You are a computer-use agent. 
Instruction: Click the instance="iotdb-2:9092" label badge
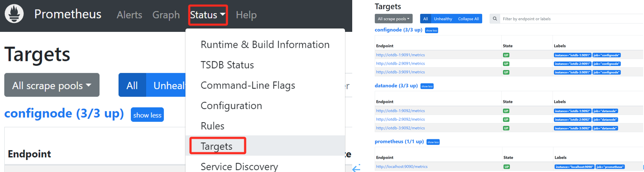pos(572,120)
